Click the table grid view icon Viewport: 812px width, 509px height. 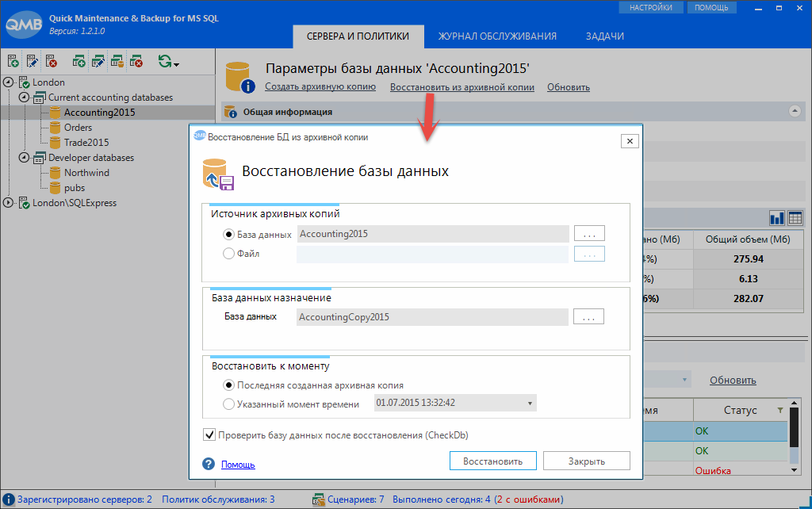pos(795,218)
